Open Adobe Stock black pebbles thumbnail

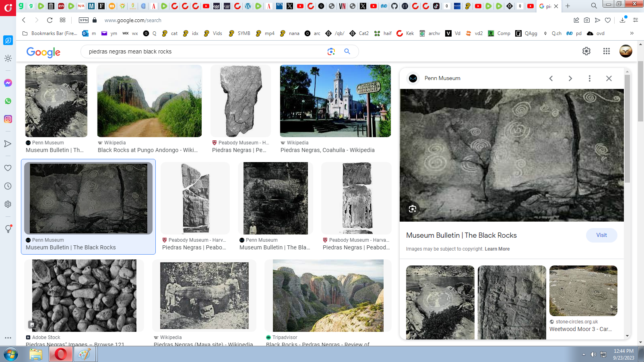click(x=84, y=296)
